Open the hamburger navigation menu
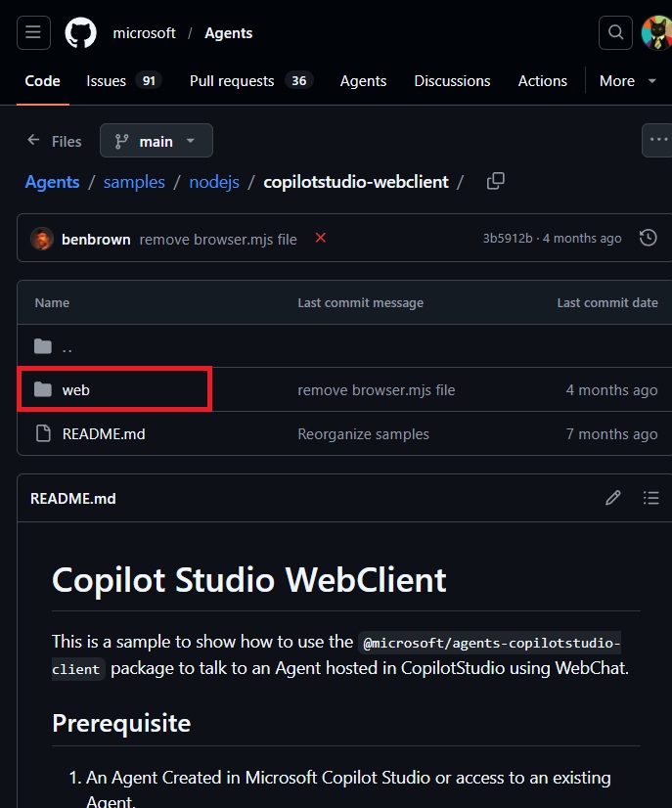 point(33,33)
